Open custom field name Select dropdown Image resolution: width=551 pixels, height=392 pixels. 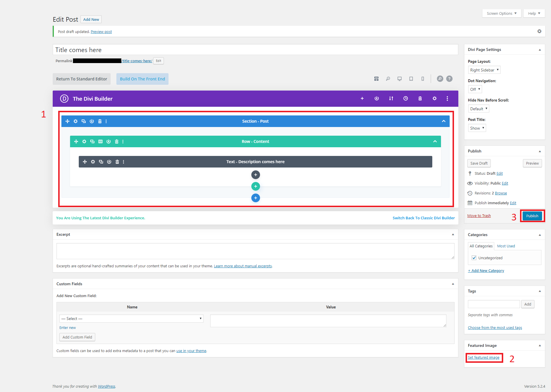point(131,319)
